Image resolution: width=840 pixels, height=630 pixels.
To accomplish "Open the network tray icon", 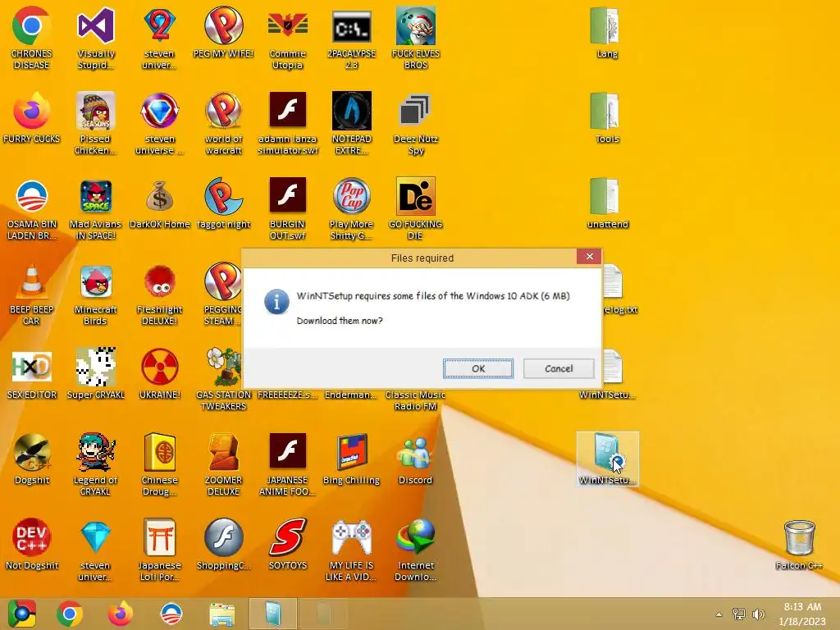I will 739,614.
